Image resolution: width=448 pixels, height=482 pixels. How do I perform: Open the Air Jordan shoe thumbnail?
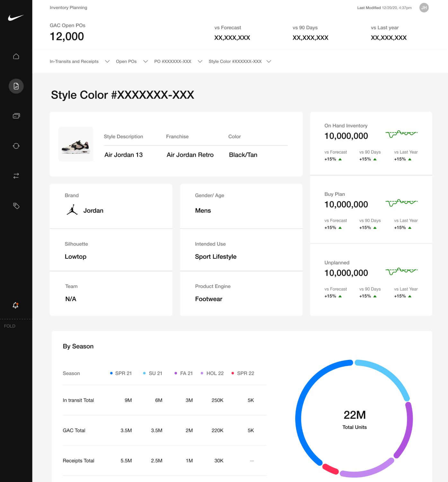tap(76, 144)
